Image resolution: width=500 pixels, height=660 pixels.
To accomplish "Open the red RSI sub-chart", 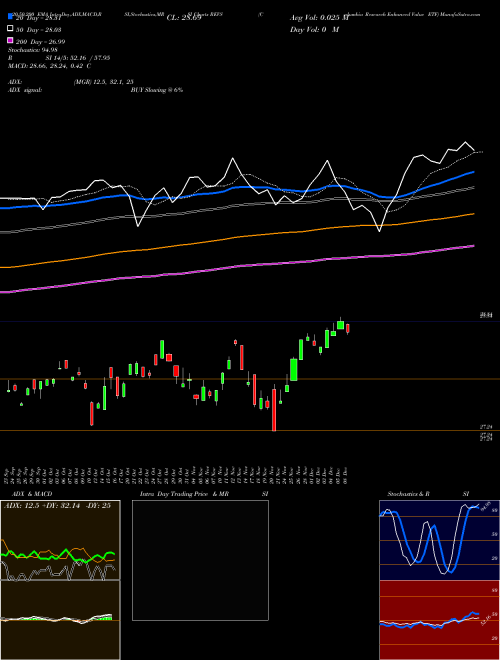I will pos(439,620).
